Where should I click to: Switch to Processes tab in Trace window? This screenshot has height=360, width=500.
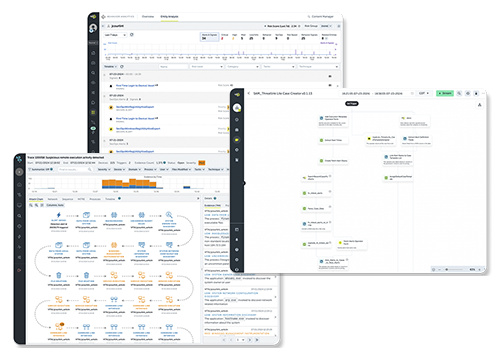click(95, 199)
